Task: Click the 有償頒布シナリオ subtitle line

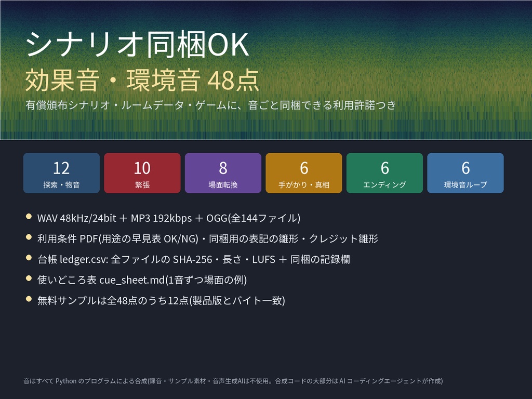Action: pyautogui.click(x=211, y=105)
